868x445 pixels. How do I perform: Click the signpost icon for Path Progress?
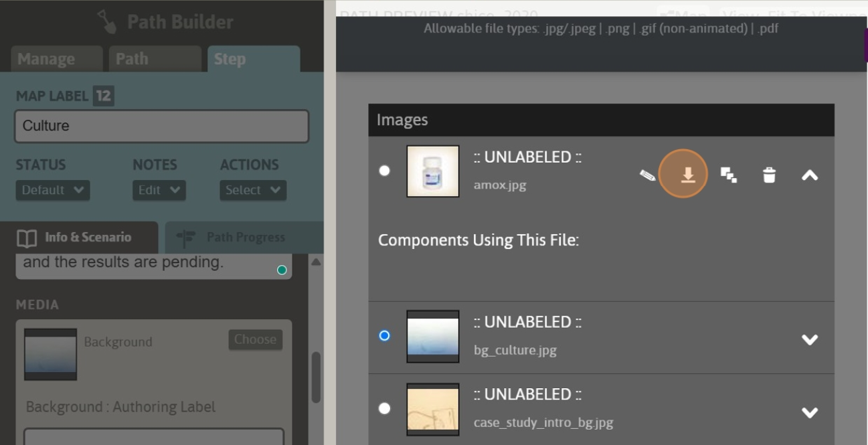point(186,238)
